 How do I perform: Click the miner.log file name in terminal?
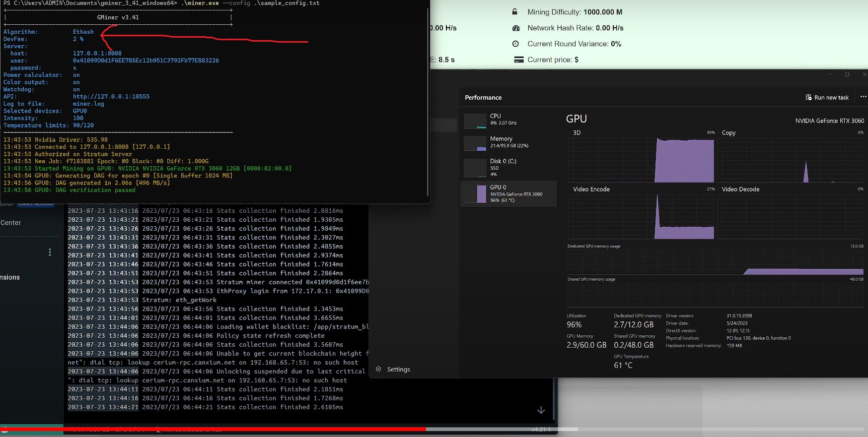point(88,104)
